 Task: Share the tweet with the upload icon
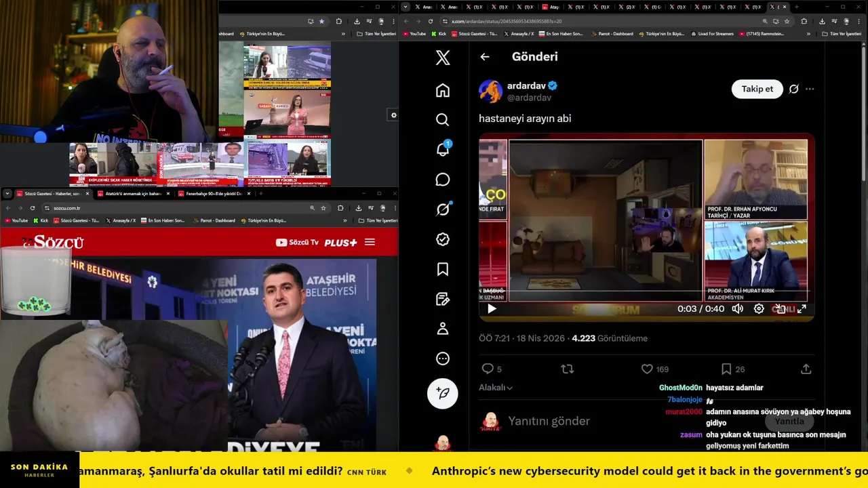806,369
